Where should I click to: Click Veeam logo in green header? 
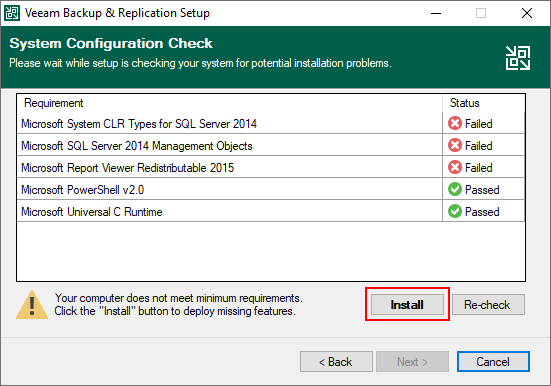[518, 58]
